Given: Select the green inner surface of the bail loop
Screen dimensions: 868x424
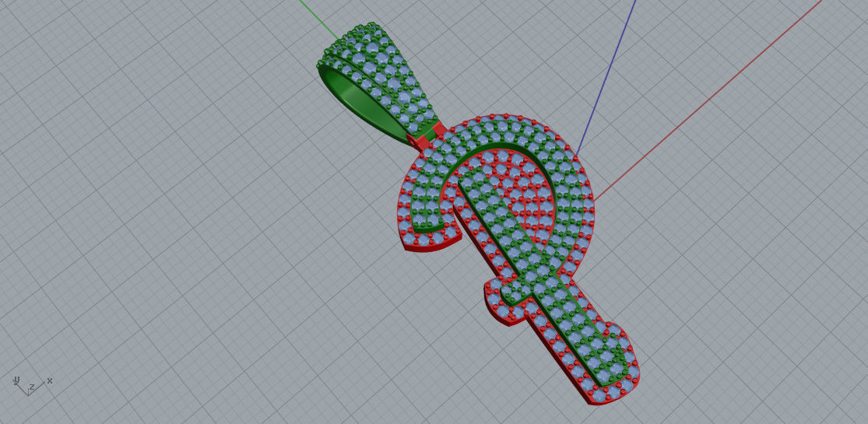Looking at the screenshot, I should click(x=365, y=104).
